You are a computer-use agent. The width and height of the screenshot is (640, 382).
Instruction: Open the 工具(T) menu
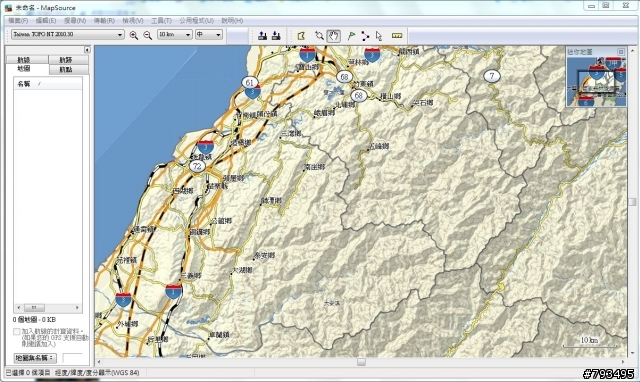tap(161, 20)
